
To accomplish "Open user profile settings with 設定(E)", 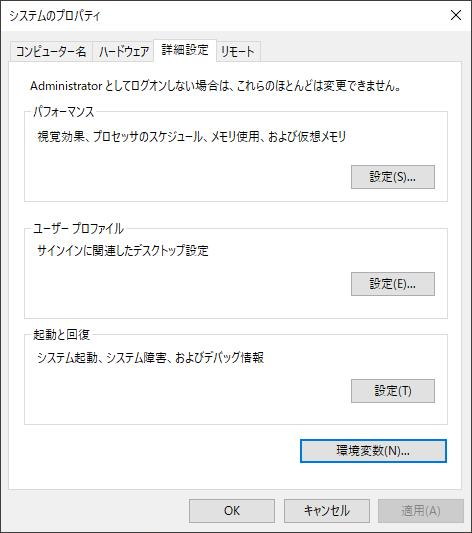I will pos(393,284).
